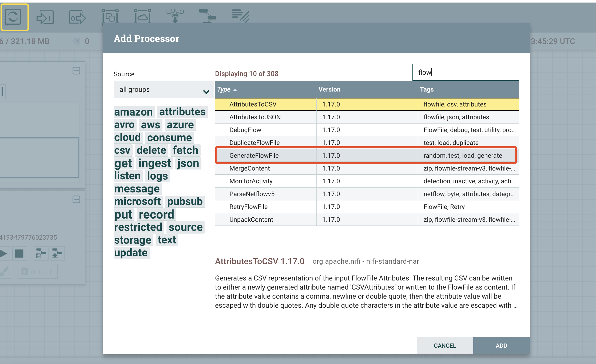The width and height of the screenshot is (596, 364).
Task: Click the CANCEL button
Action: click(445, 346)
